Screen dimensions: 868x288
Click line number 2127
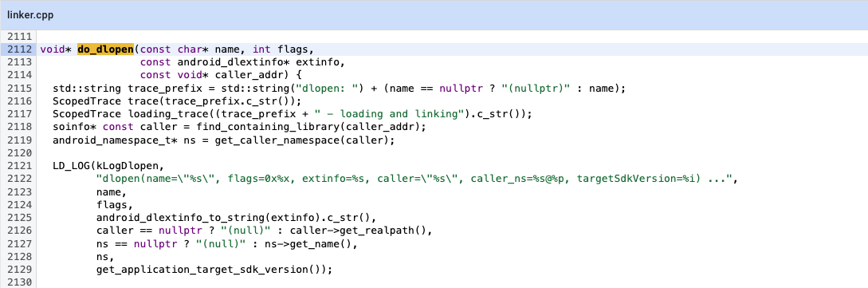click(x=19, y=243)
